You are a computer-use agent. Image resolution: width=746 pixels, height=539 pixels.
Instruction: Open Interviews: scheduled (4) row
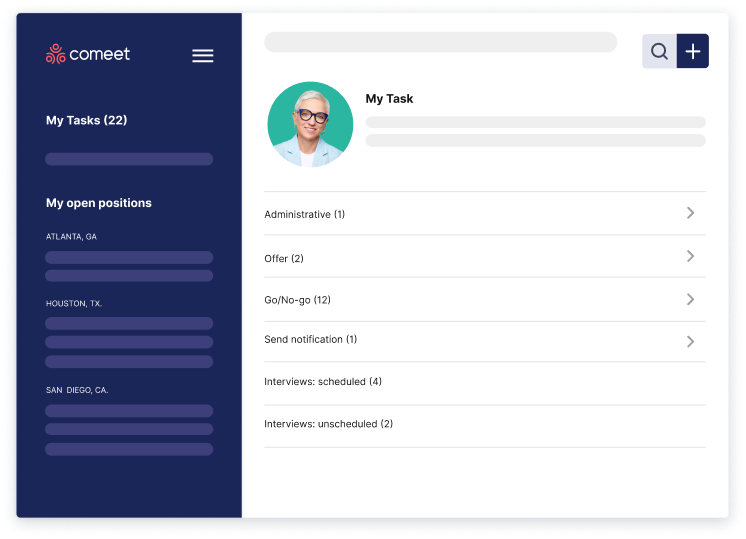pos(323,382)
